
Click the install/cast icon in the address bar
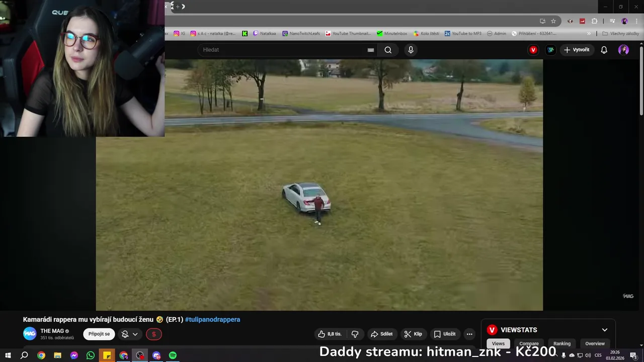(x=542, y=21)
